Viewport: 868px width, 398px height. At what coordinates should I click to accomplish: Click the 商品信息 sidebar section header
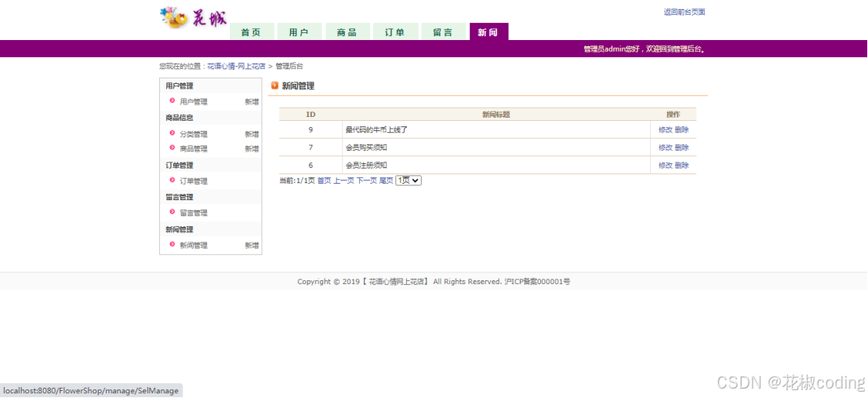coord(180,118)
